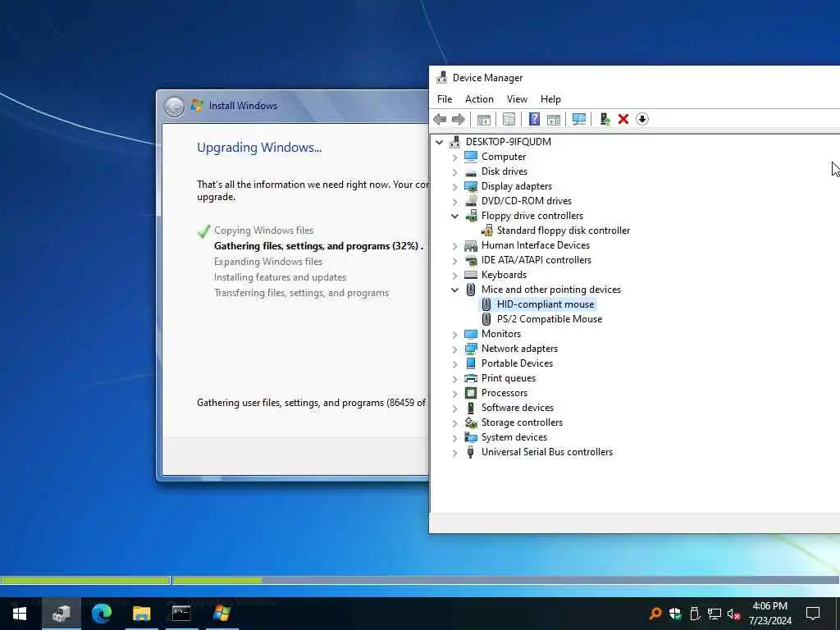Select the Portable Devices row

coord(517,363)
